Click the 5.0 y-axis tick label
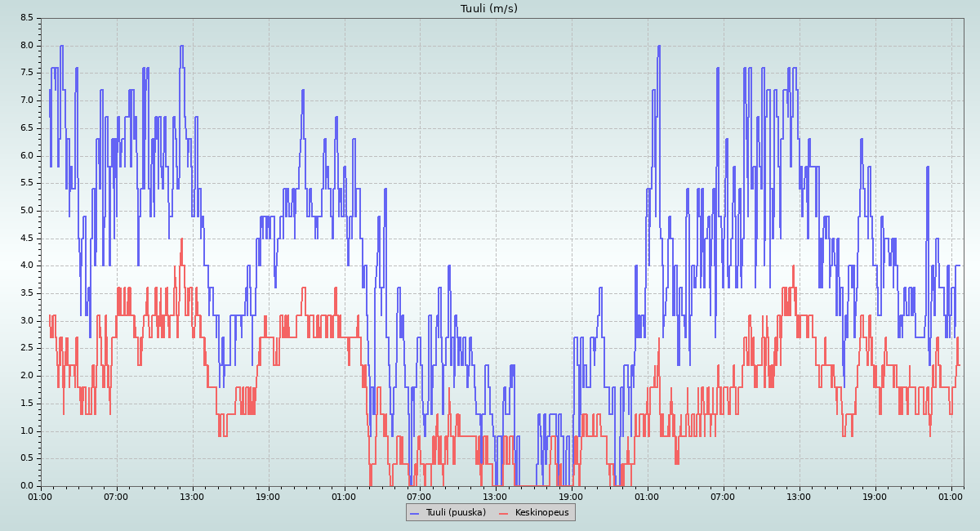The width and height of the screenshot is (980, 531). point(27,210)
